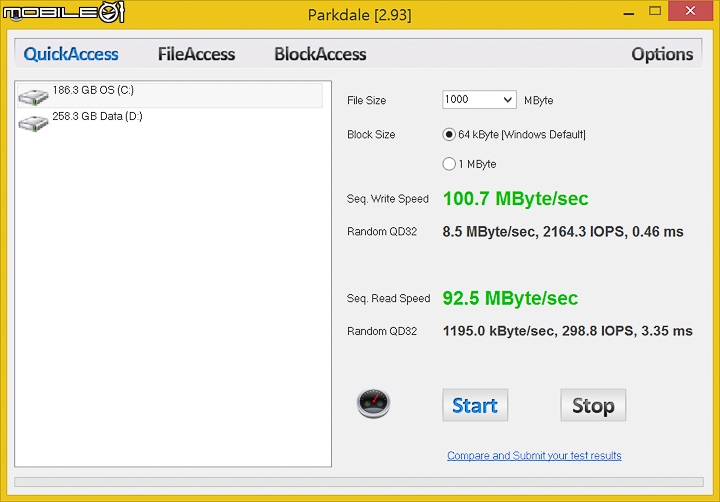Click the Seq. Write Speed label
Image resolution: width=720 pixels, height=502 pixels.
tap(388, 199)
